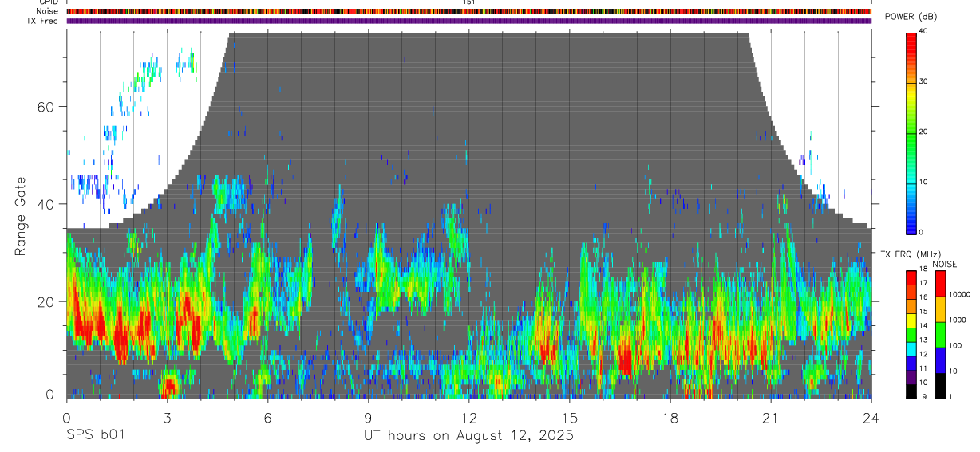Select the purple 10 MHz frequency swatch
The width and height of the screenshot is (980, 452).
(911, 377)
